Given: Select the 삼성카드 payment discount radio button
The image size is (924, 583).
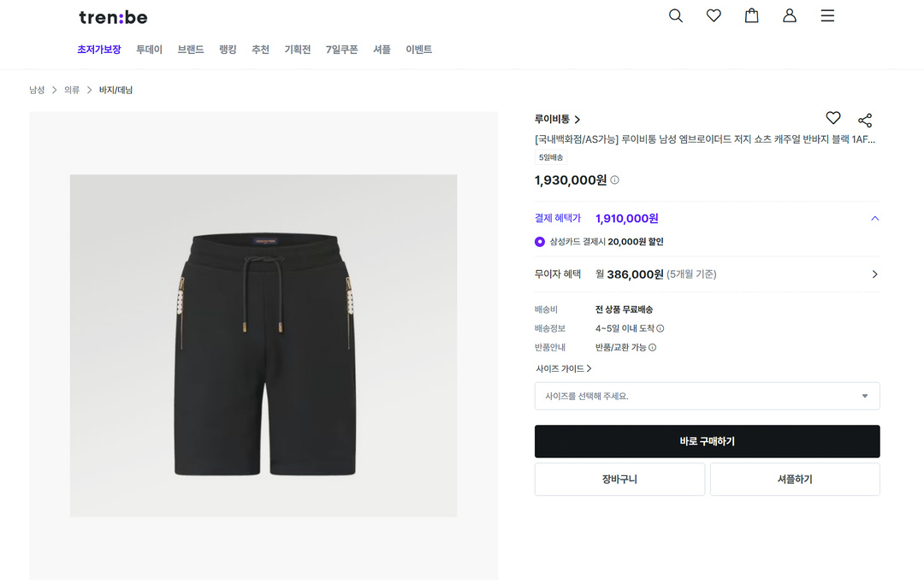Looking at the screenshot, I should [540, 242].
